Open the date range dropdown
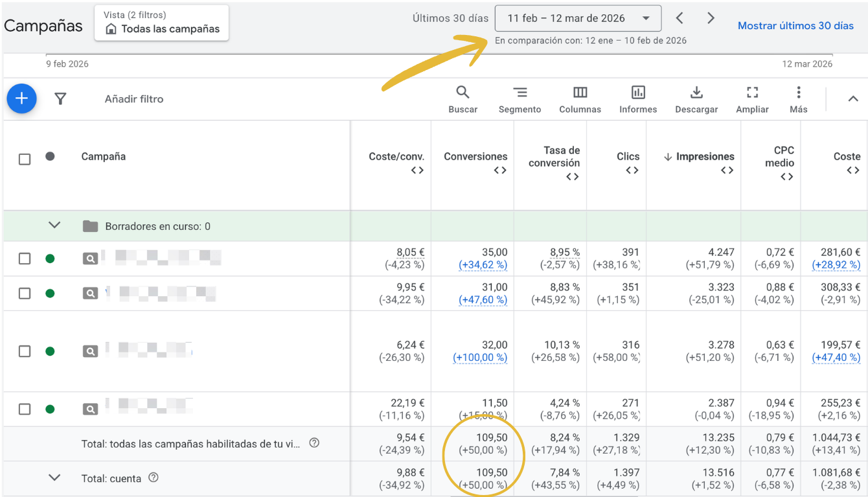This screenshot has width=868, height=497. coord(577,18)
